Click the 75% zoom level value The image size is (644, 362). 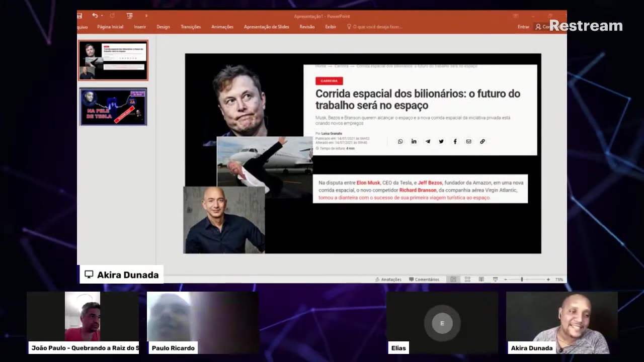pyautogui.click(x=559, y=279)
